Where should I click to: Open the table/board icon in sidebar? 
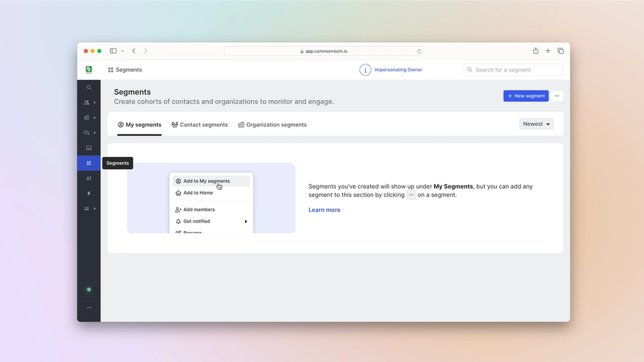pyautogui.click(x=89, y=148)
